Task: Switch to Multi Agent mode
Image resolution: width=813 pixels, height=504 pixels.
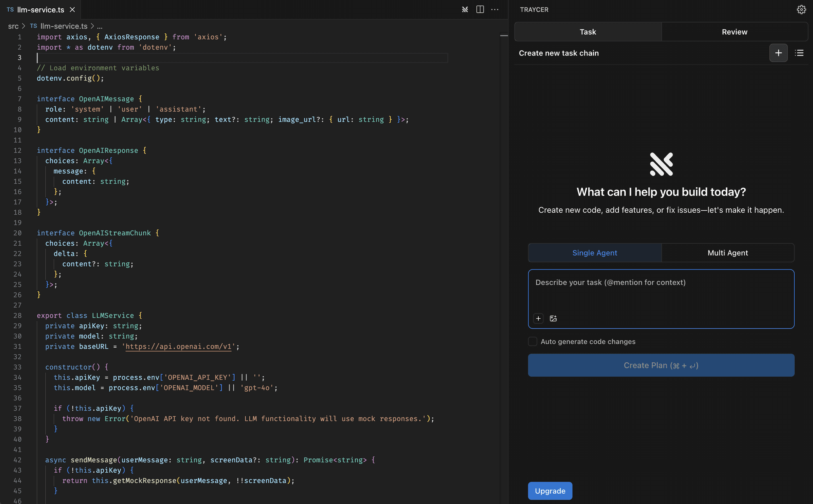Action: (x=727, y=253)
